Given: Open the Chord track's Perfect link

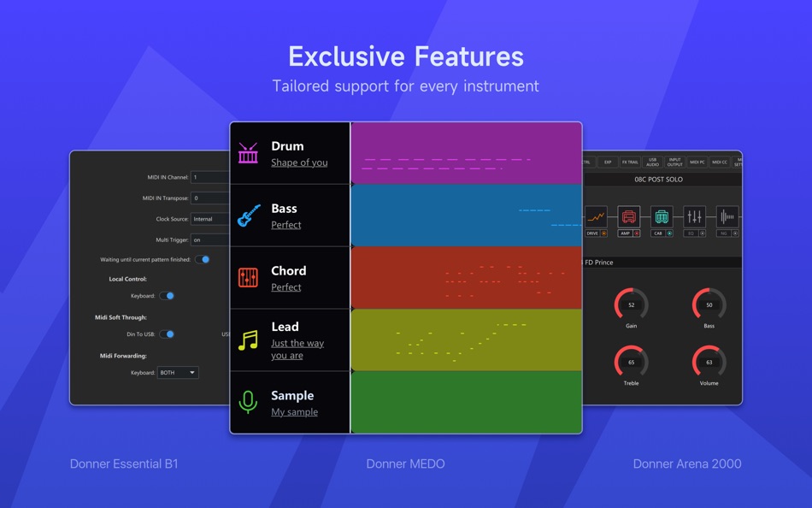Looking at the screenshot, I should pos(285,286).
